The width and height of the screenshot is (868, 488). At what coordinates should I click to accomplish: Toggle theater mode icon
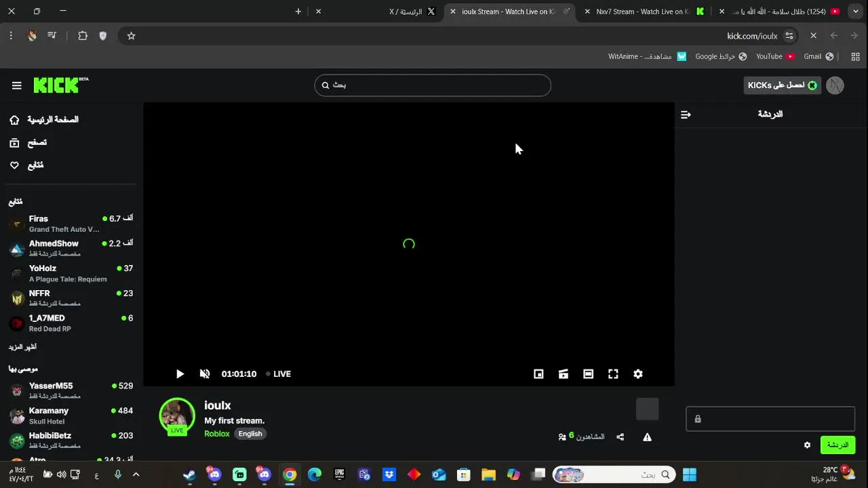click(x=588, y=374)
